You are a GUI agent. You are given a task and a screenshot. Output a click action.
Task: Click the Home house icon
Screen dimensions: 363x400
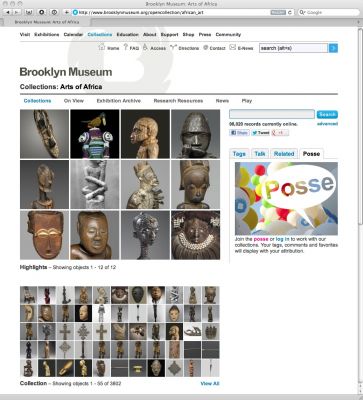coord(102,47)
